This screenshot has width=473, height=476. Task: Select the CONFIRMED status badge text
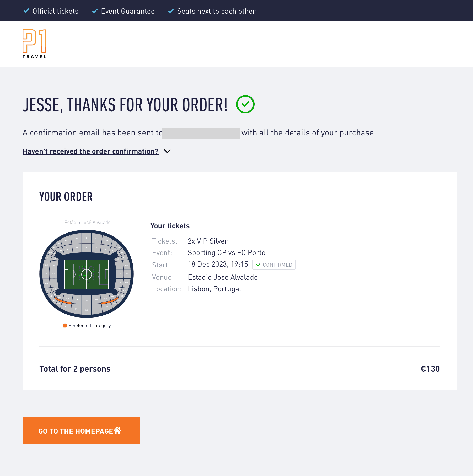[x=277, y=265]
